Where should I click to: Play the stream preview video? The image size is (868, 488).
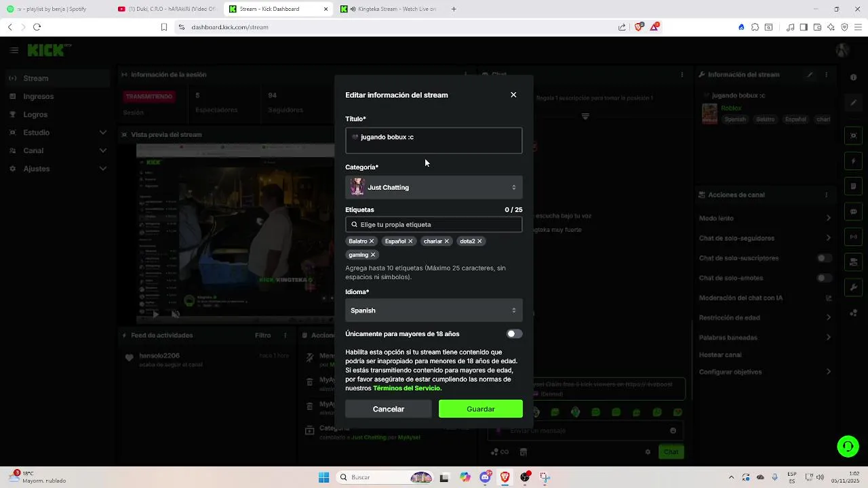pos(155,314)
